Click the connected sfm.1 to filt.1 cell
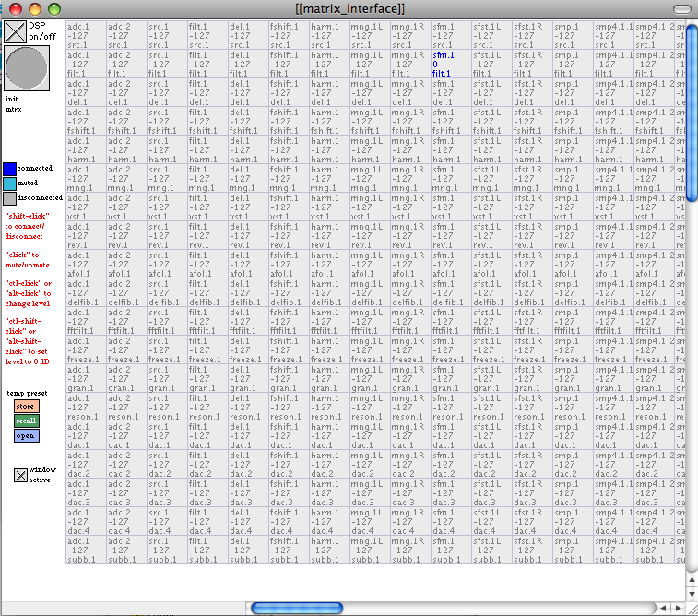Screen dimensions: 698x616 450,64
